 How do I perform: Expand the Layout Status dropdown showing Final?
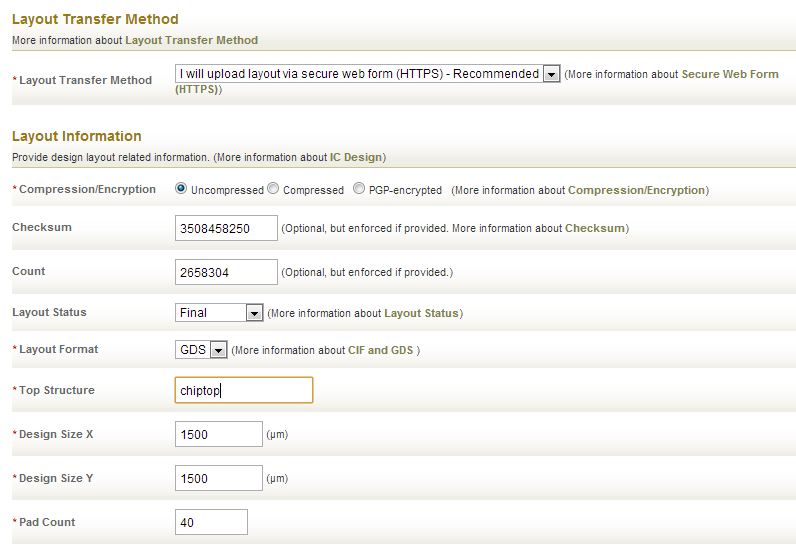[x=219, y=312]
